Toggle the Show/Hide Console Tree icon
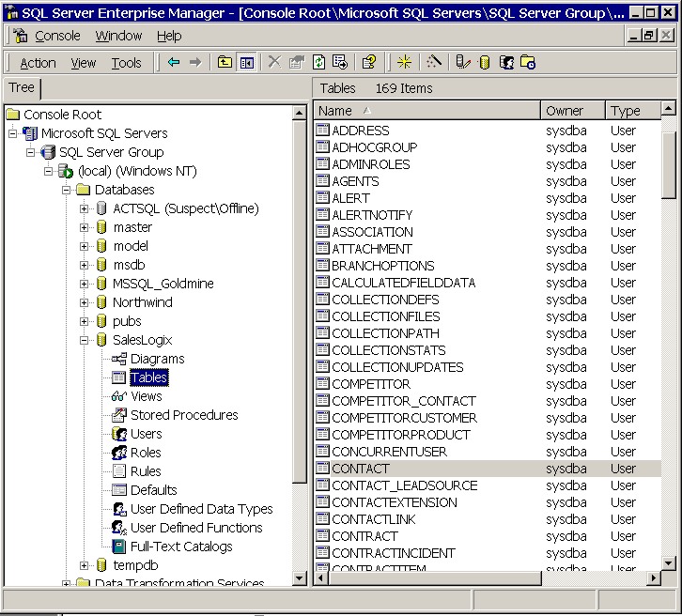This screenshot has width=682, height=616. click(x=247, y=62)
